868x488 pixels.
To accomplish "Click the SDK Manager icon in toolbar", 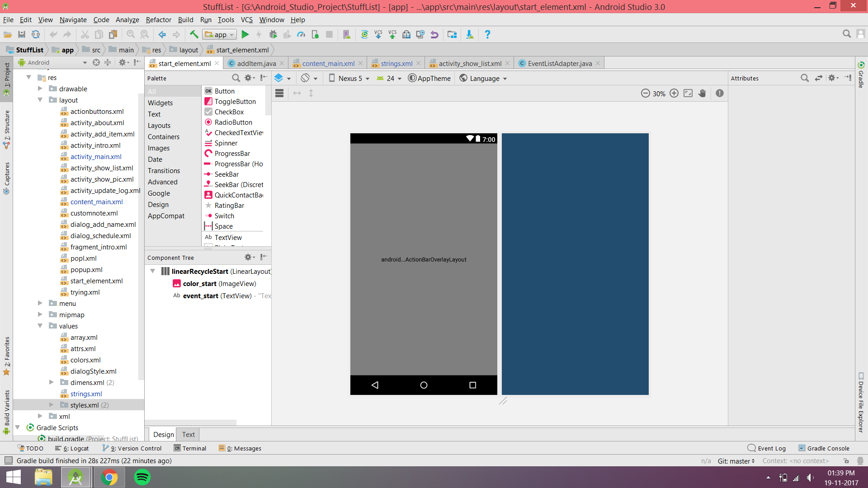I will [x=470, y=34].
